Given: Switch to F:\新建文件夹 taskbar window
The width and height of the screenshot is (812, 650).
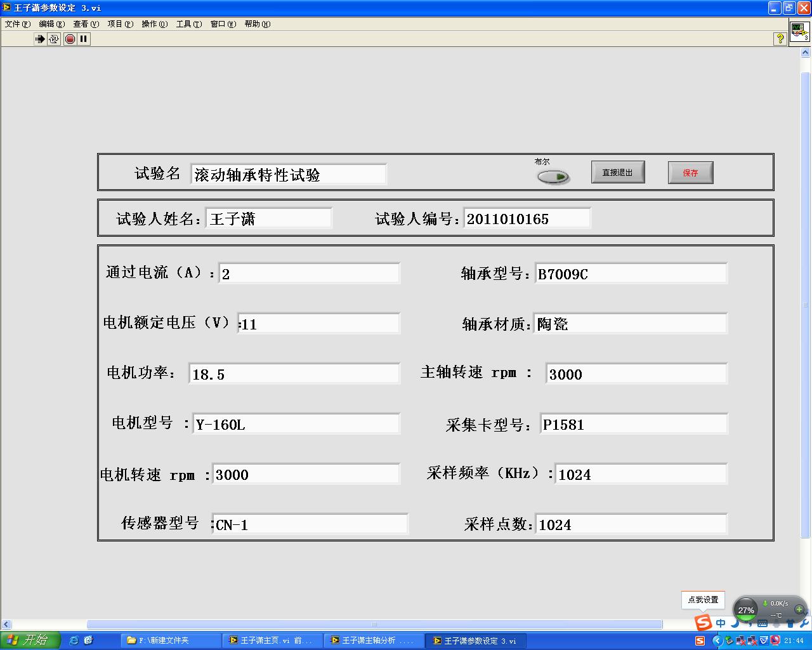Looking at the screenshot, I should click(x=171, y=640).
